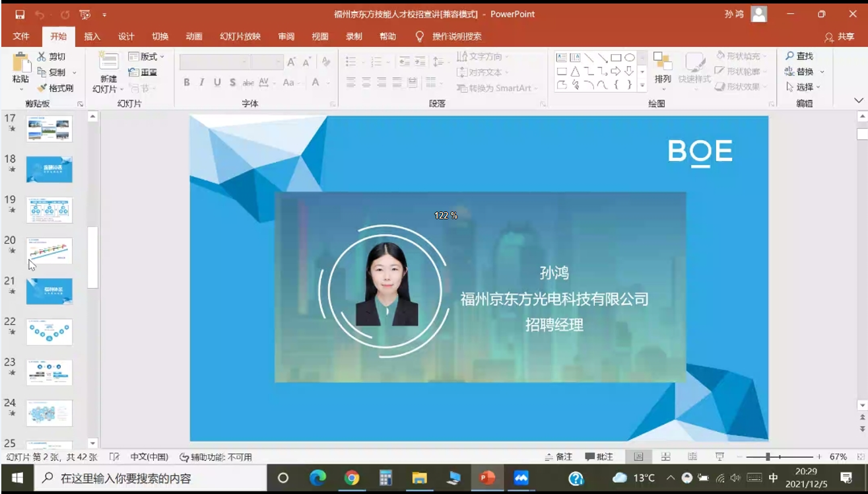
Task: Select the Format Painter (格式刷) tool
Action: 42,88
